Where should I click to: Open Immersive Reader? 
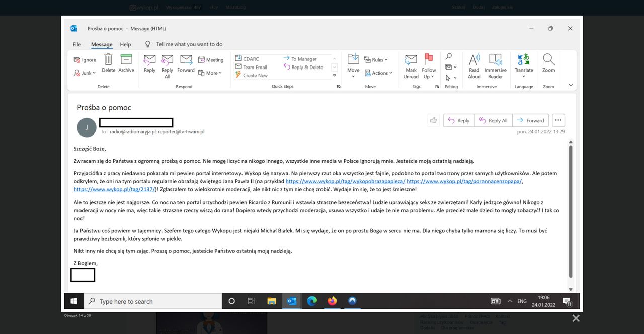(x=496, y=66)
